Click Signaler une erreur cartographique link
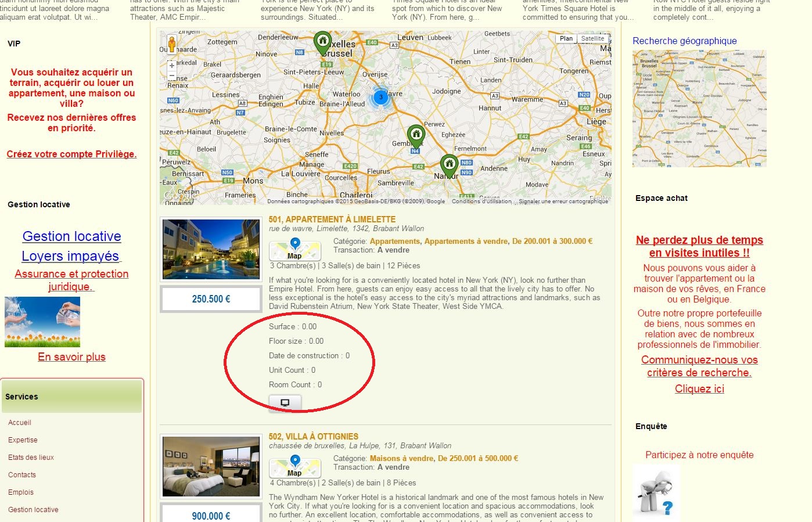The image size is (812, 522). point(563,201)
